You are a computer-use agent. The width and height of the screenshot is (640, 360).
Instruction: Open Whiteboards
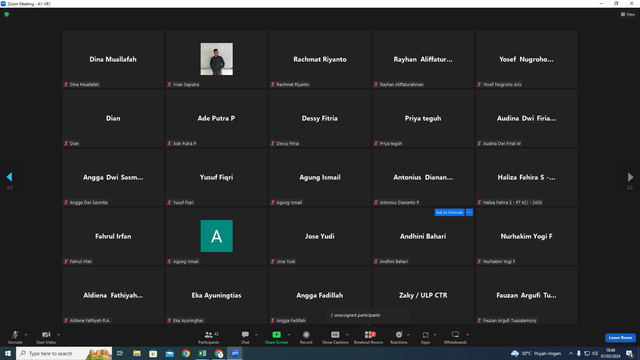pyautogui.click(x=455, y=337)
